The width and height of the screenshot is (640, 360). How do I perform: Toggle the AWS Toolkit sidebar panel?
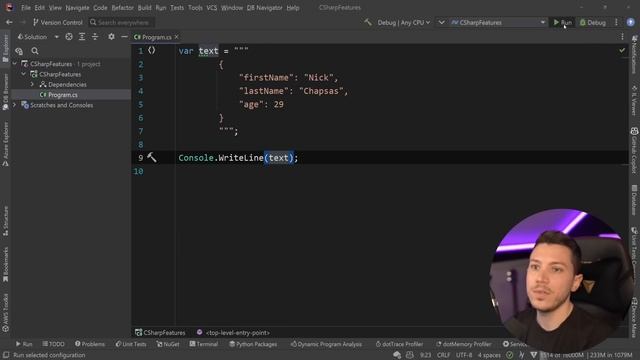click(x=5, y=313)
